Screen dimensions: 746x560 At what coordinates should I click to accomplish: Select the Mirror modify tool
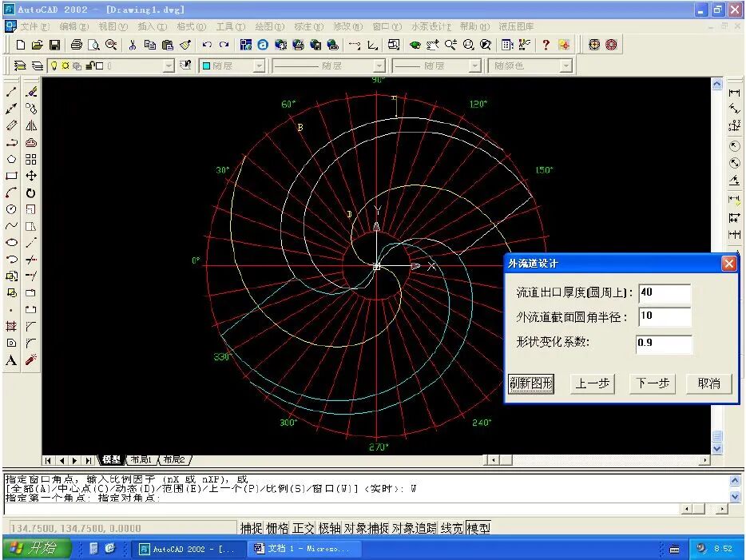31,125
